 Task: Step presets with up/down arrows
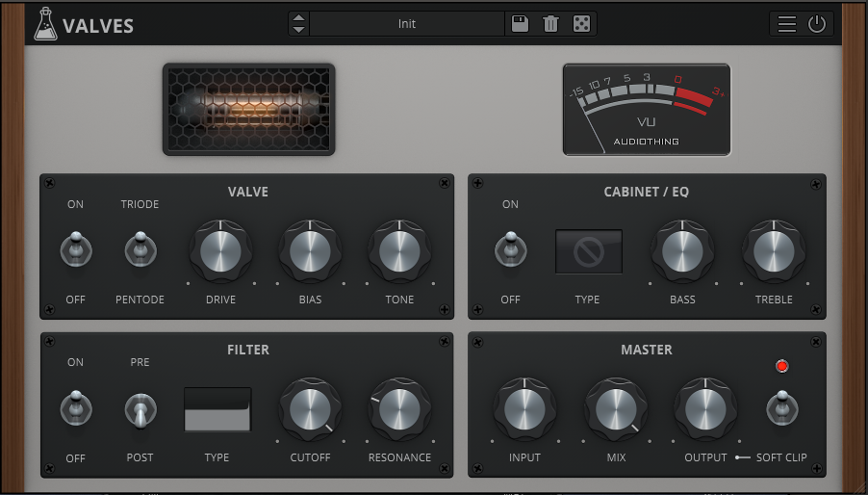pyautogui.click(x=299, y=24)
